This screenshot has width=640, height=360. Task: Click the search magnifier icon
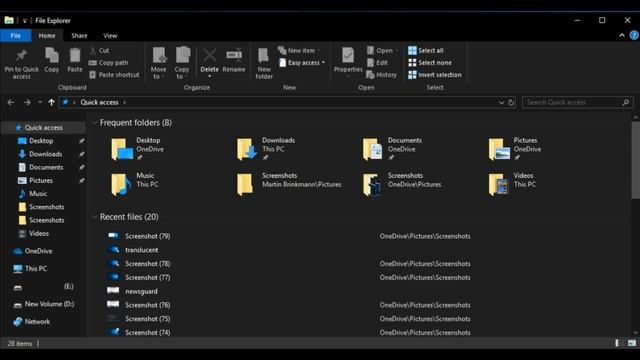626,102
